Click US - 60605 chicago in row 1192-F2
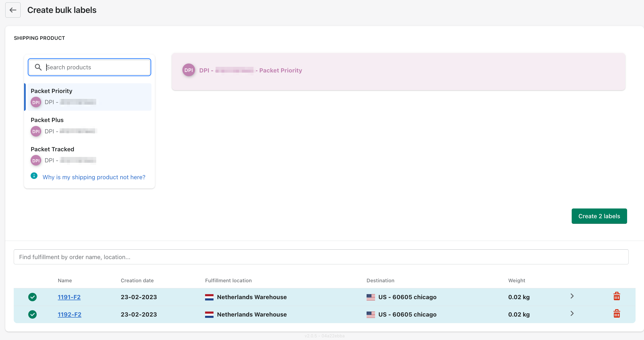Image resolution: width=644 pixels, height=340 pixels. 408,314
